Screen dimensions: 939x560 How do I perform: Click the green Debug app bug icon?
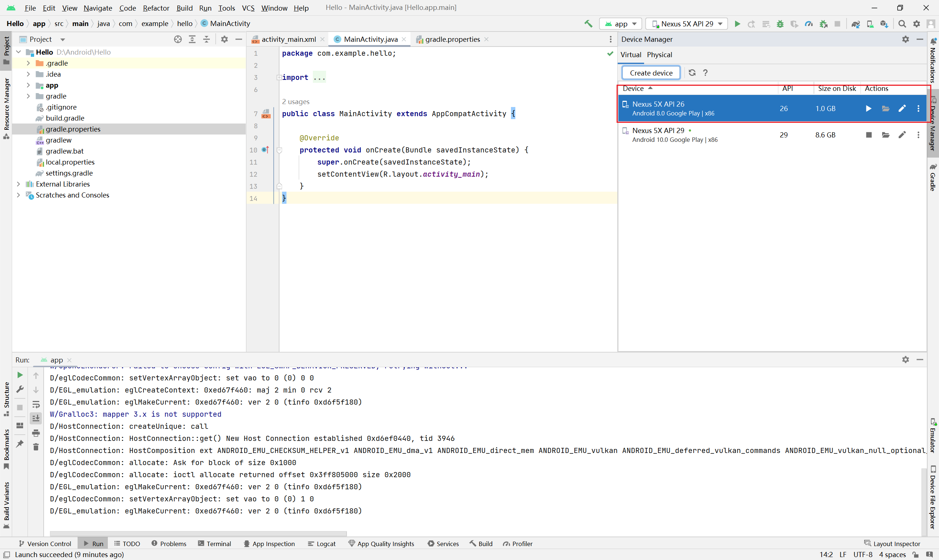tap(780, 24)
